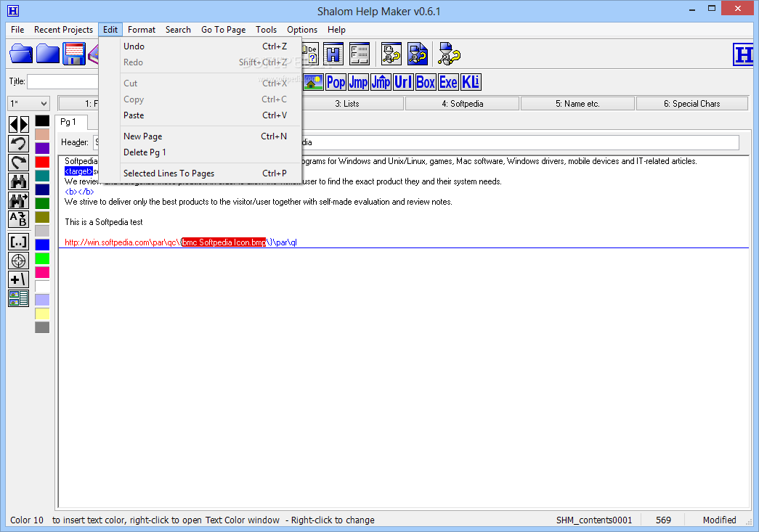Click the Pop popup link button

pyautogui.click(x=336, y=82)
